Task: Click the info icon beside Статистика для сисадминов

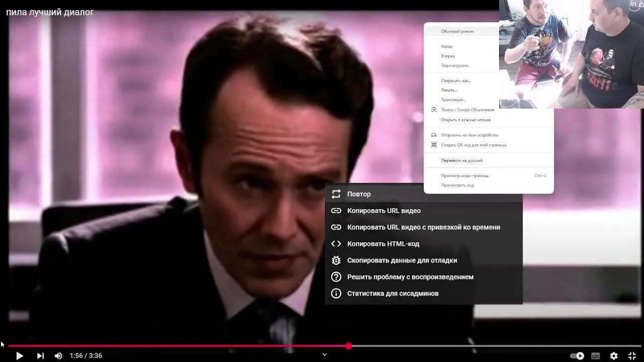Action: 336,294
